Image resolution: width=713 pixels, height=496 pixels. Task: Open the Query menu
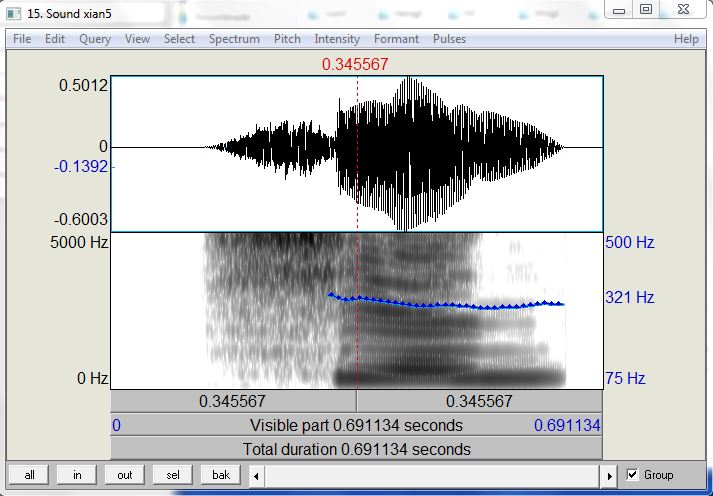(95, 39)
